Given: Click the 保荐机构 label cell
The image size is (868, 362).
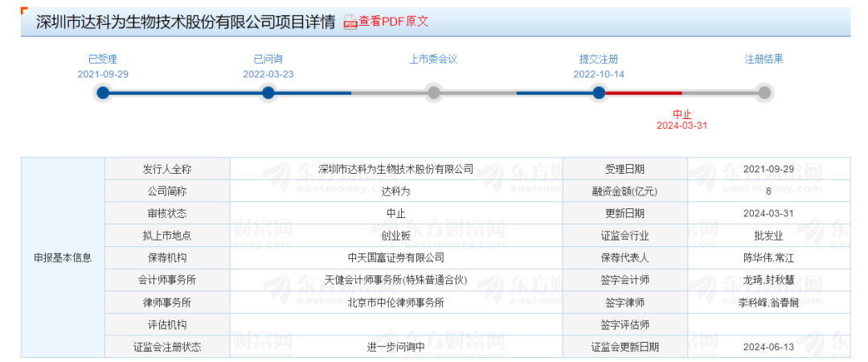Looking at the screenshot, I should click(x=167, y=257).
